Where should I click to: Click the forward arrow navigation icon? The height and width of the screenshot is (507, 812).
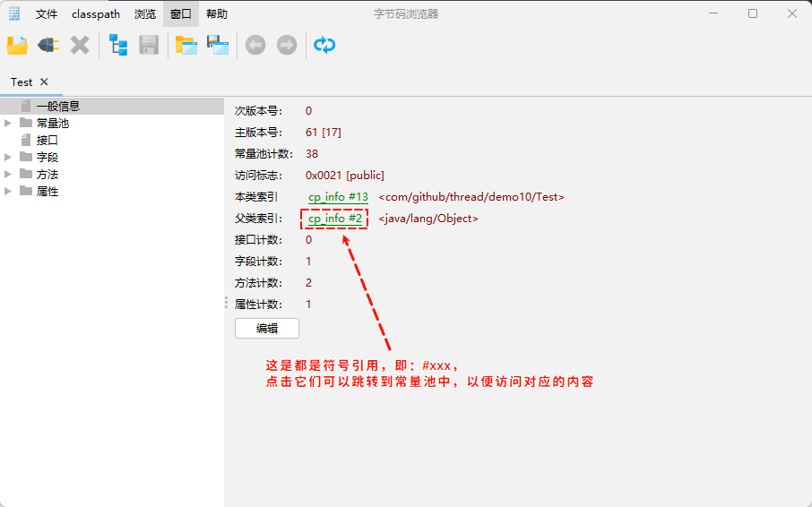[287, 45]
